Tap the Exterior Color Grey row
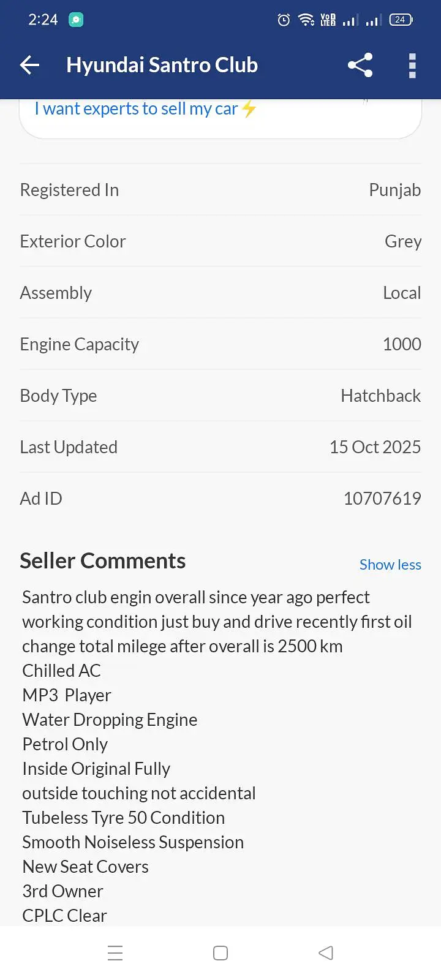The width and height of the screenshot is (441, 980). tap(221, 241)
